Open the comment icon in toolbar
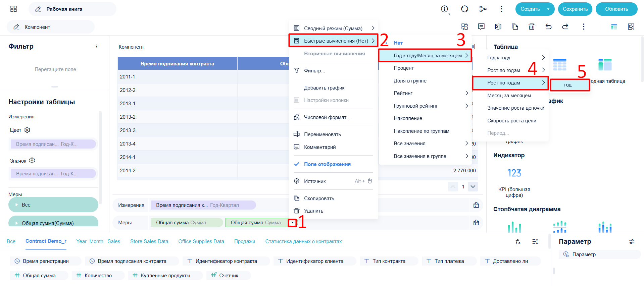The image size is (644, 286). point(481,27)
